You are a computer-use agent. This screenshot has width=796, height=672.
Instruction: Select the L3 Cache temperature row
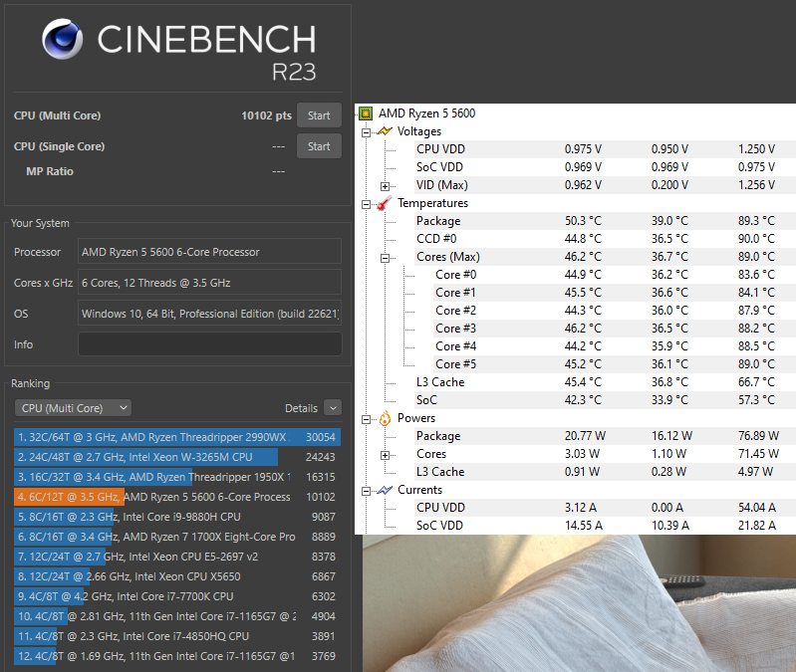pyautogui.click(x=604, y=382)
